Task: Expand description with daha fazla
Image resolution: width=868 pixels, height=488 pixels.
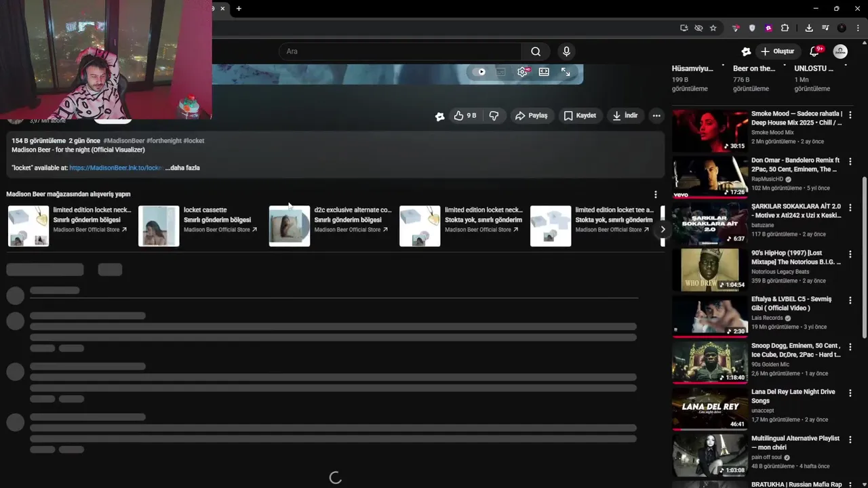Action: (x=182, y=167)
